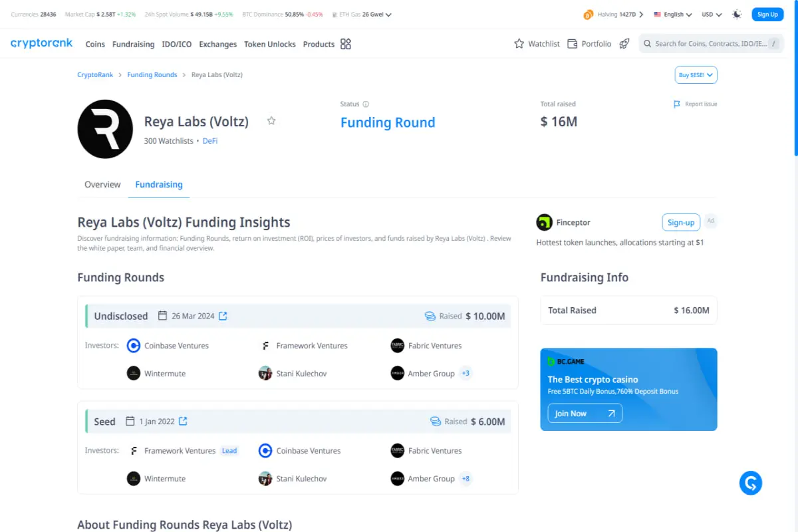Click Framework Ventures logo in Seed round
This screenshot has height=532, width=798.
tap(134, 451)
